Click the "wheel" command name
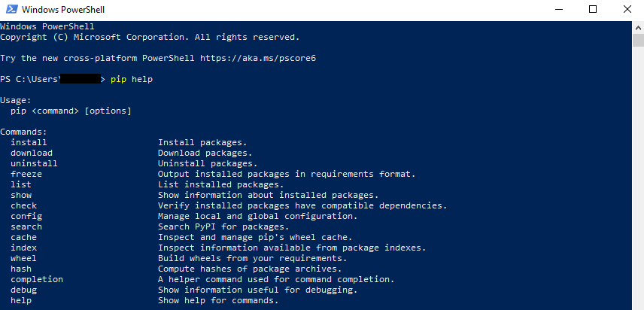The width and height of the screenshot is (644, 310). 23,258
